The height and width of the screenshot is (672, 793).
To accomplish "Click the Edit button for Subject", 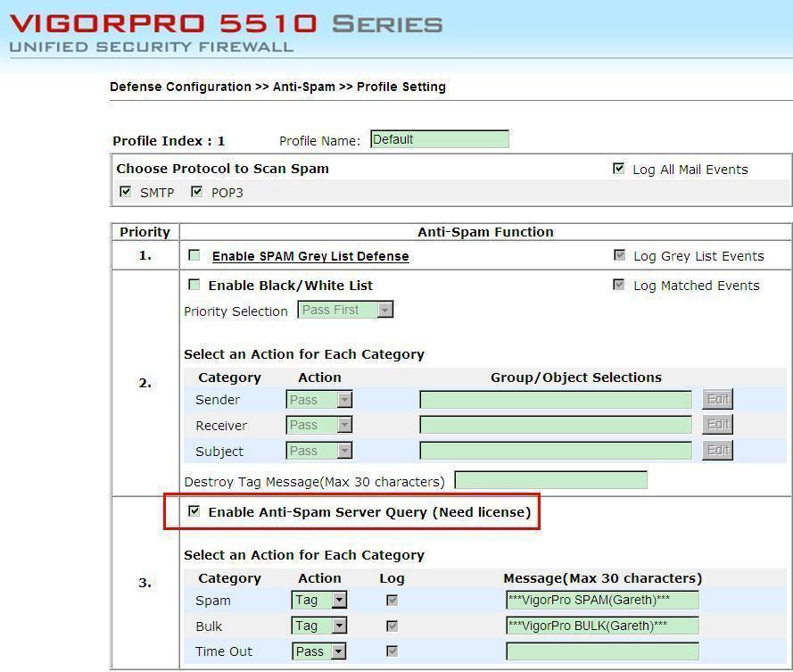I will [718, 450].
